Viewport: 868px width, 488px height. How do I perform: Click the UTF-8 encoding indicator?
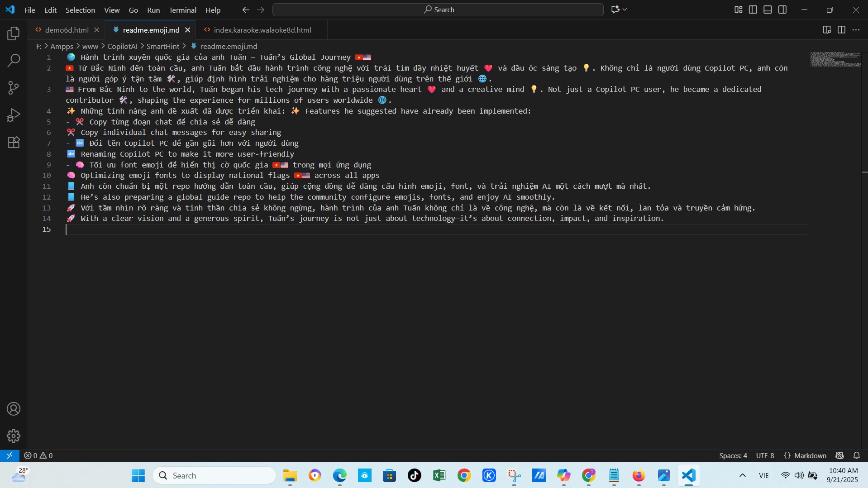tap(765, 455)
